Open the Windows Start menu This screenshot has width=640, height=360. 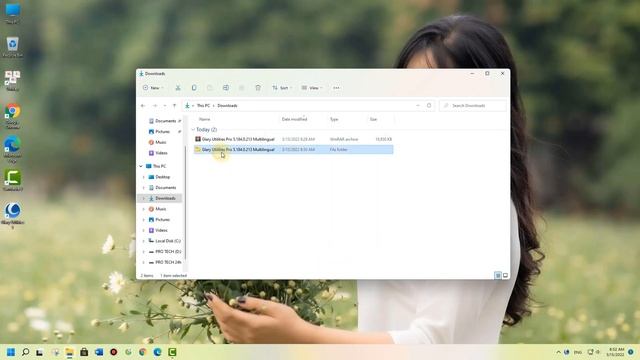[x=11, y=352]
